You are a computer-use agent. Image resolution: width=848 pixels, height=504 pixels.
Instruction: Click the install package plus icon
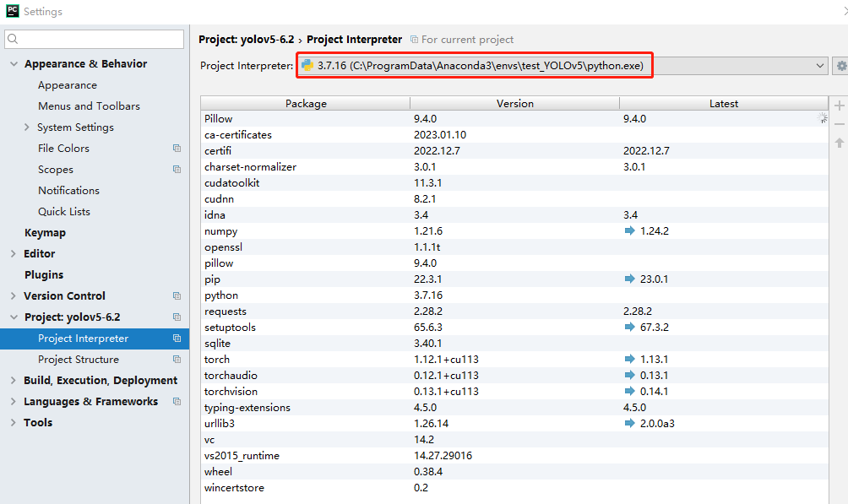pyautogui.click(x=839, y=106)
